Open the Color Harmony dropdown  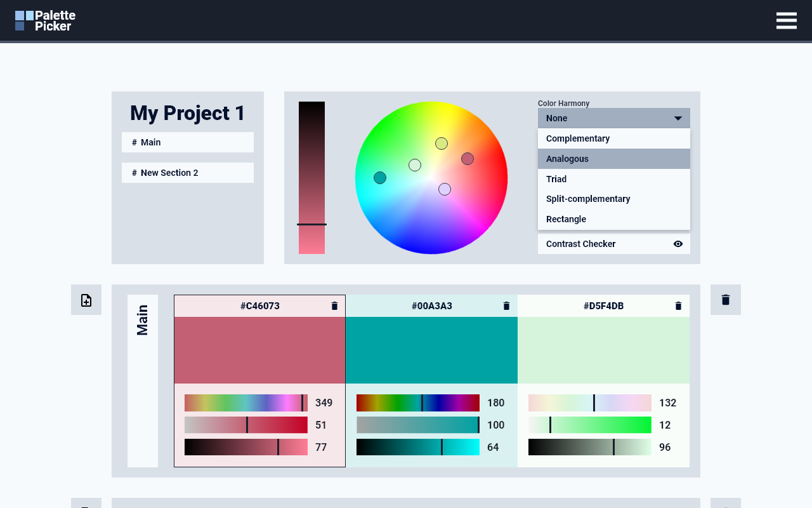(613, 118)
